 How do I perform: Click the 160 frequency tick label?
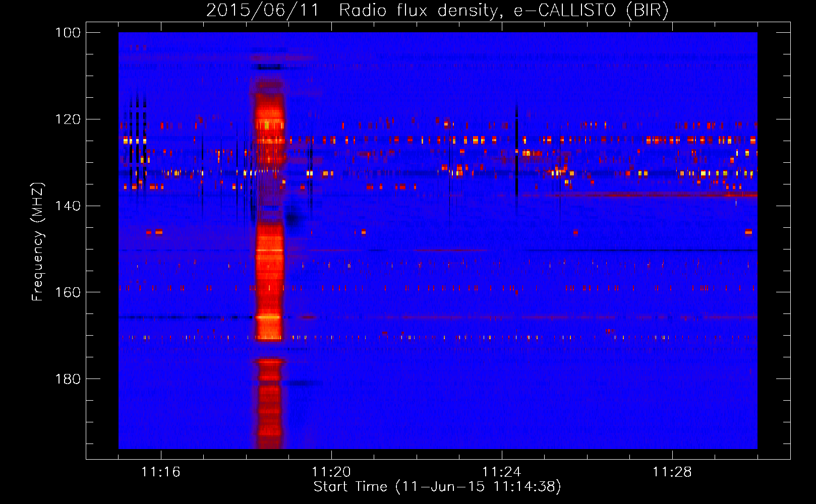click(x=68, y=292)
